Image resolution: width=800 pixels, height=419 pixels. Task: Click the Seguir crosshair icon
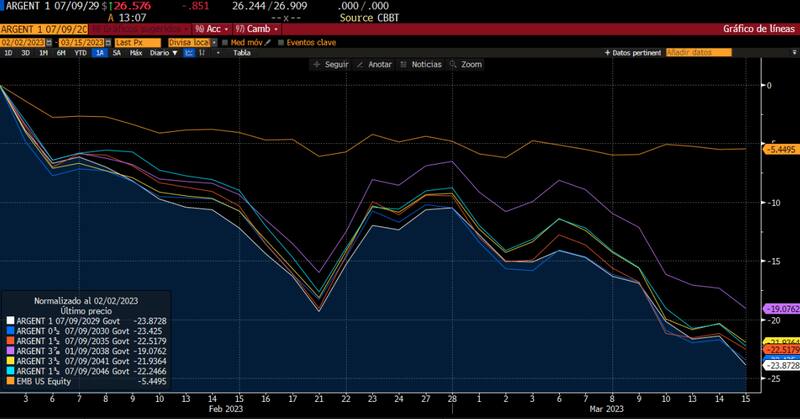click(x=317, y=64)
